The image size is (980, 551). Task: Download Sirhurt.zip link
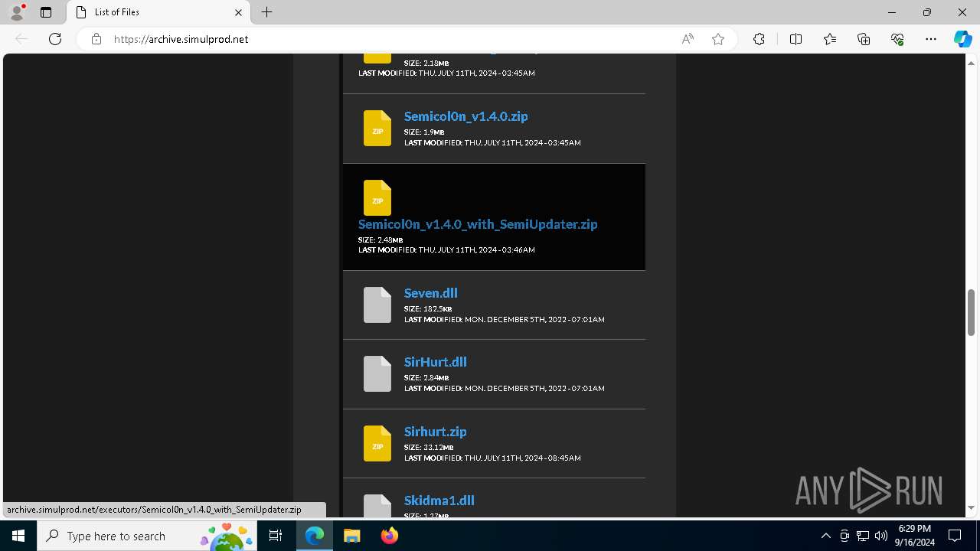coord(435,432)
